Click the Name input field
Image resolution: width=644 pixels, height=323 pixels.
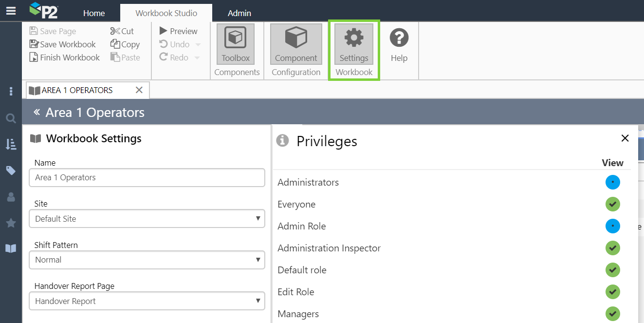click(x=147, y=177)
